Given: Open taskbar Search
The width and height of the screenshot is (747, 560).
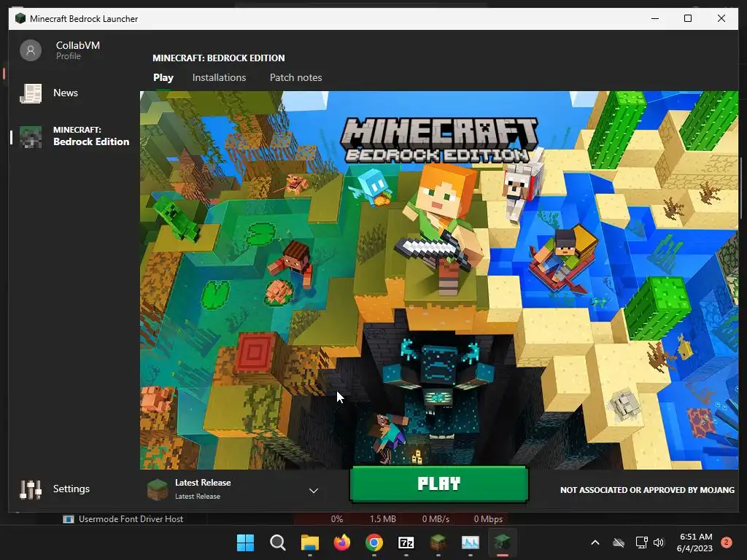Looking at the screenshot, I should 277,542.
